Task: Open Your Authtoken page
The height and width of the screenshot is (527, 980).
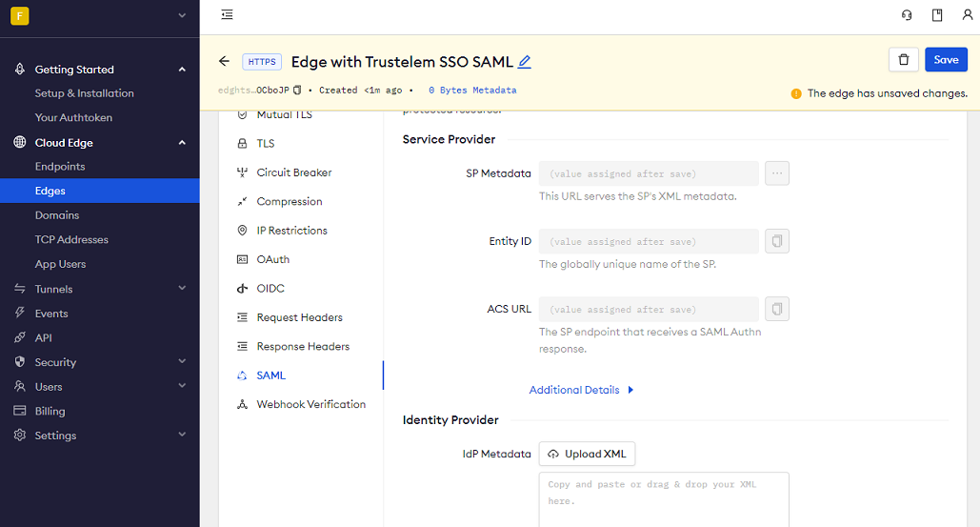Action: tap(73, 117)
